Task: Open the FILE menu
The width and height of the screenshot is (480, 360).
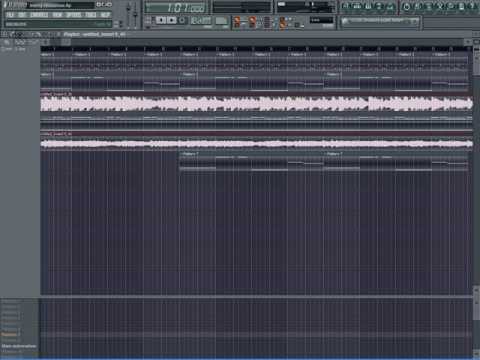Action: [10, 15]
